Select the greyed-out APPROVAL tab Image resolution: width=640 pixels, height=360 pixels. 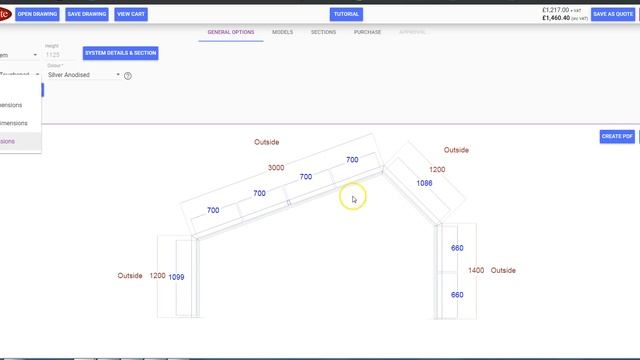[x=412, y=32]
